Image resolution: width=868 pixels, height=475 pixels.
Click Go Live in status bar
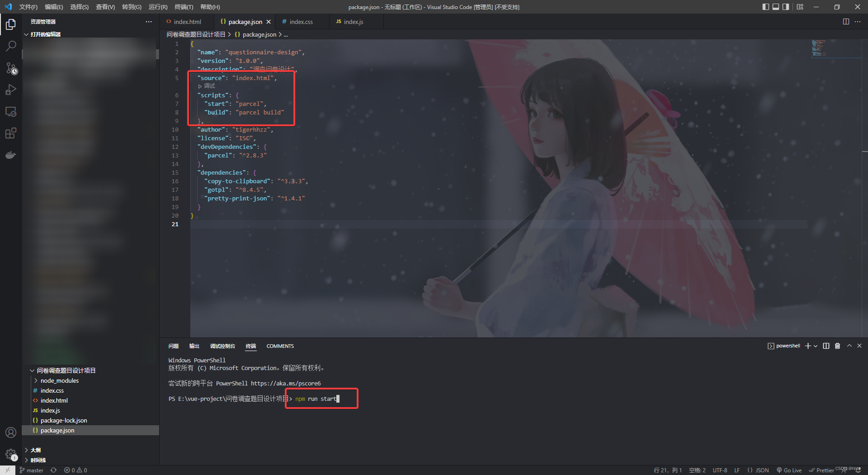click(789, 470)
